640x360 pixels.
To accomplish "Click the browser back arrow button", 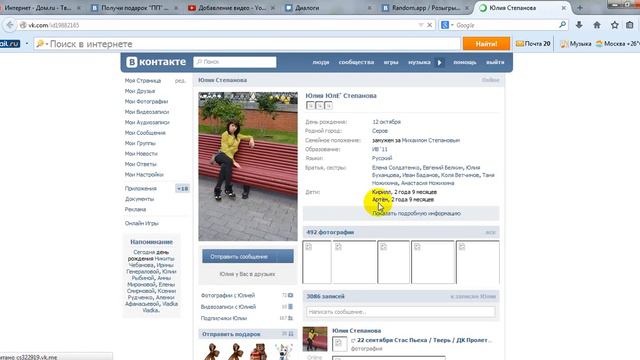I will tap(9, 25).
